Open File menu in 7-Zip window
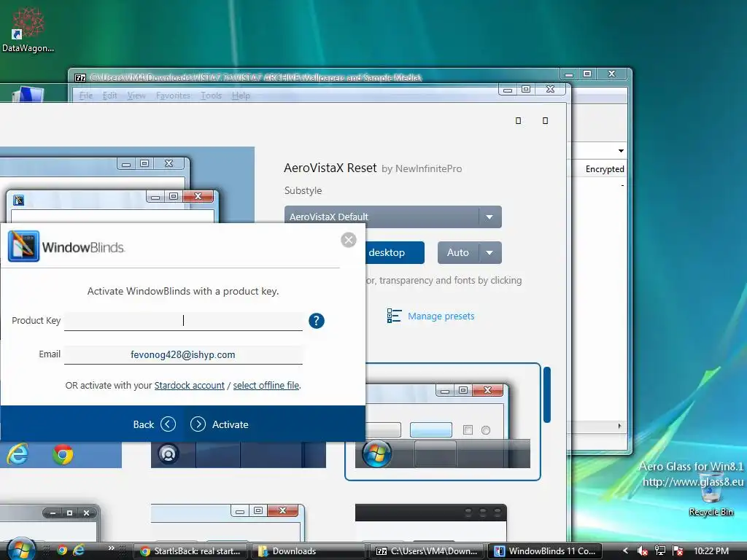Viewport: 747px width, 560px height. (x=86, y=96)
